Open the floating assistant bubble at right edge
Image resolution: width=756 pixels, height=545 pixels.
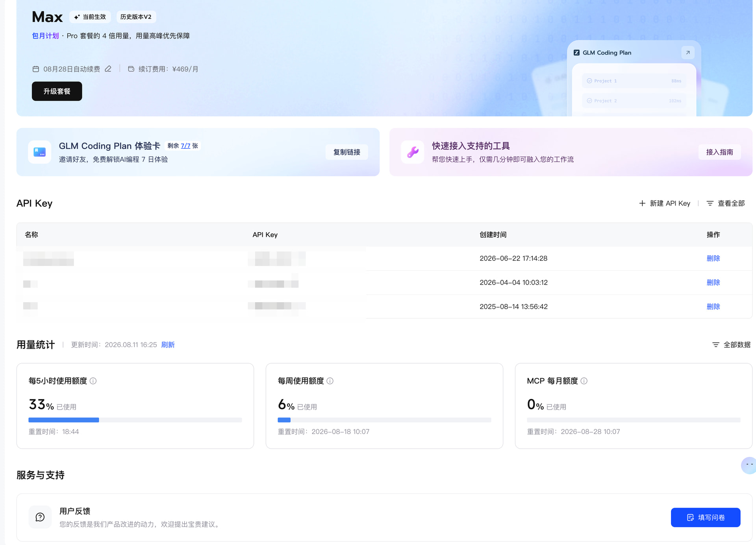(x=749, y=465)
